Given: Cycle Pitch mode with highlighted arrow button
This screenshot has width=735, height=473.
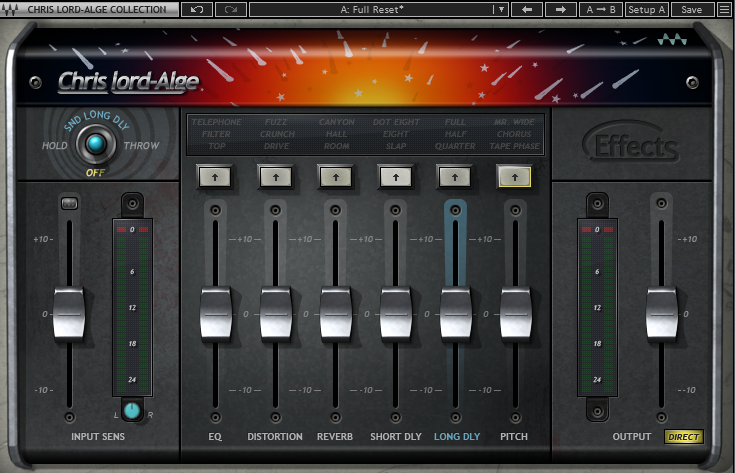Looking at the screenshot, I should (515, 177).
